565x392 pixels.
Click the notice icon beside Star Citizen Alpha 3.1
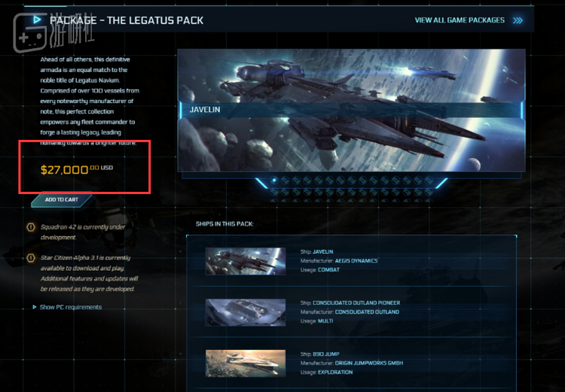tap(31, 258)
